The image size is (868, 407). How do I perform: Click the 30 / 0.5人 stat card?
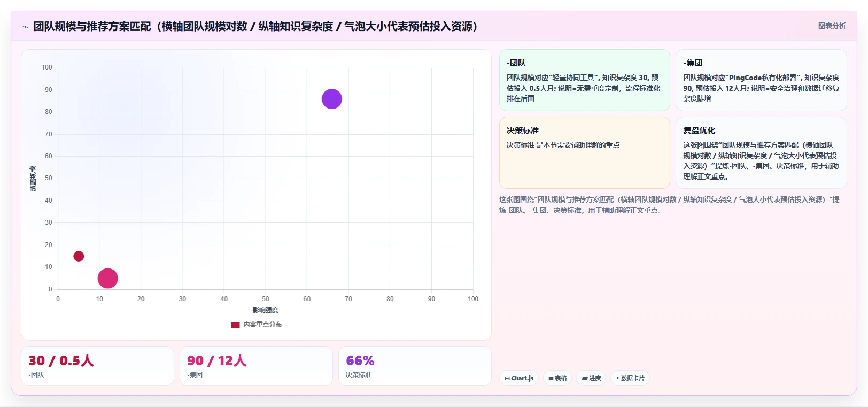[x=97, y=366]
